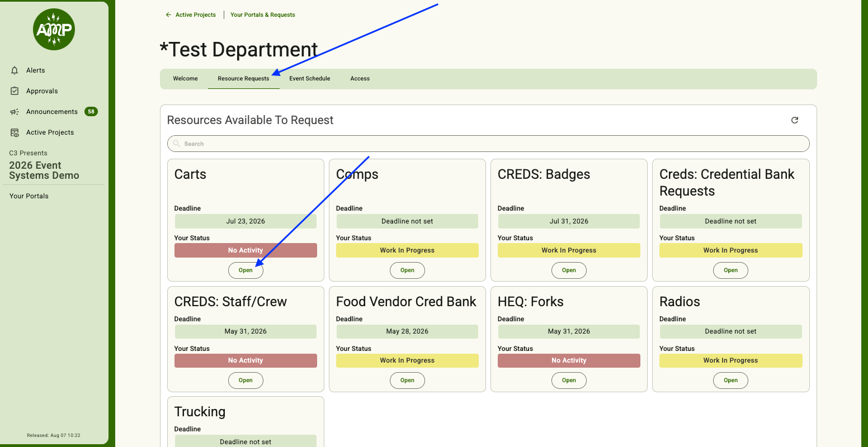Click the Alerts bell icon

(x=15, y=70)
